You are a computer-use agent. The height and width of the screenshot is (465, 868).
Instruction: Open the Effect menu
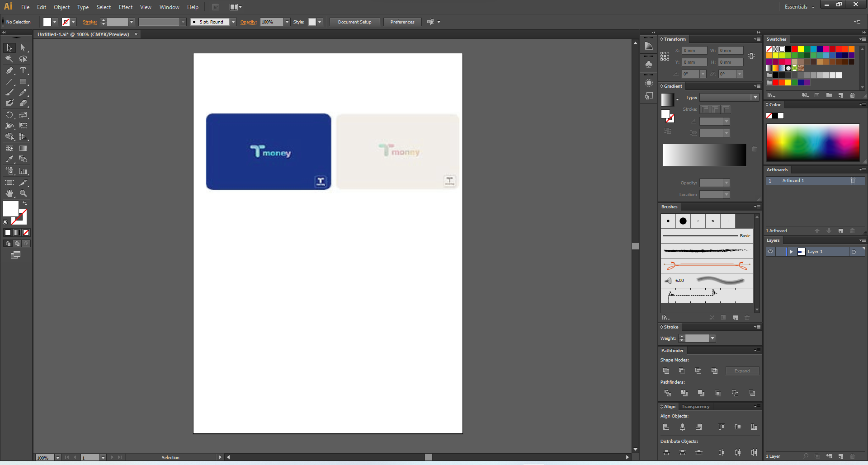click(x=126, y=7)
